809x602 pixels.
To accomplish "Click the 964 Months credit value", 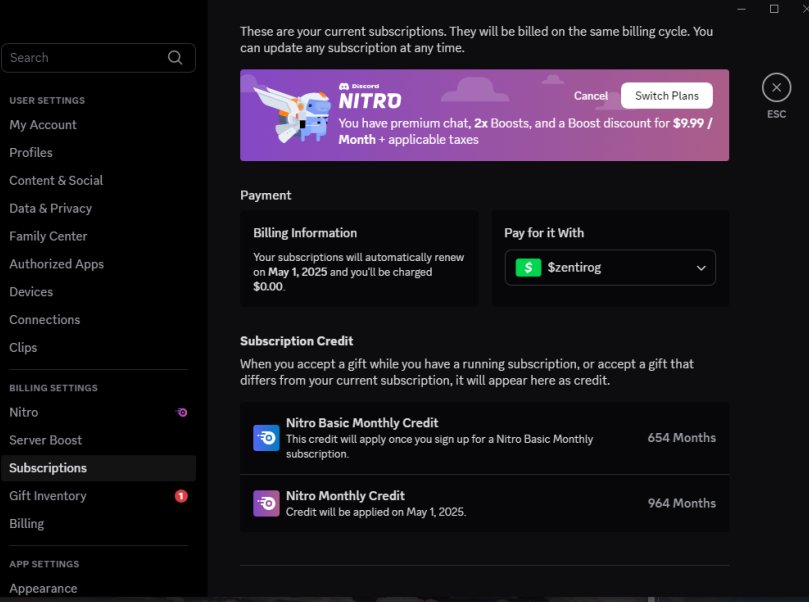I will coord(682,503).
